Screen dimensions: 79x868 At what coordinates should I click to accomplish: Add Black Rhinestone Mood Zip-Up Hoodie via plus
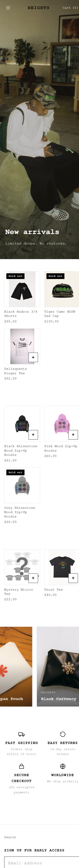[33, 435]
